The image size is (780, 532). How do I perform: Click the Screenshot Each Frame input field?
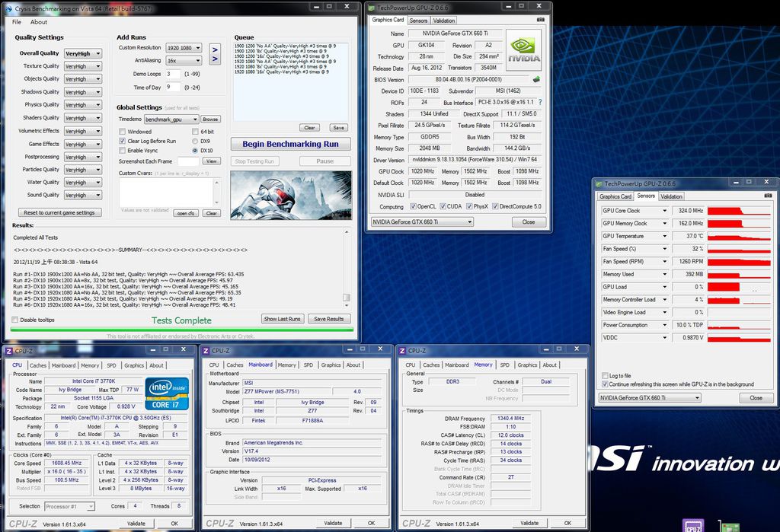point(189,161)
